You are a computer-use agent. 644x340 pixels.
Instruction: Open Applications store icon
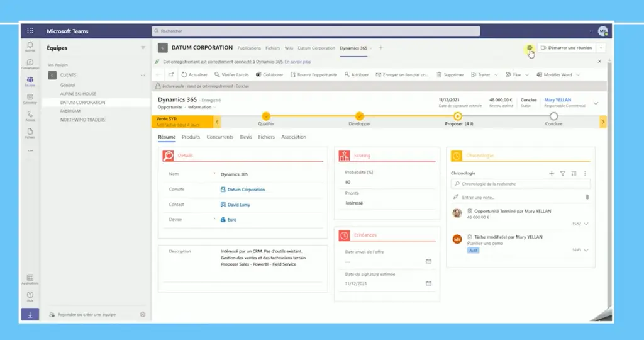(30, 280)
